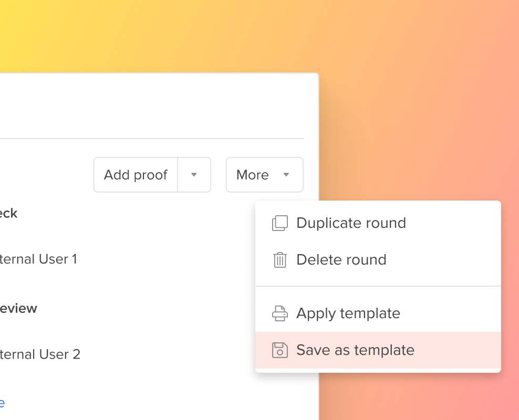Image resolution: width=519 pixels, height=420 pixels.
Task: Click the empty white space right of External User 1
Action: pyautogui.click(x=165, y=259)
